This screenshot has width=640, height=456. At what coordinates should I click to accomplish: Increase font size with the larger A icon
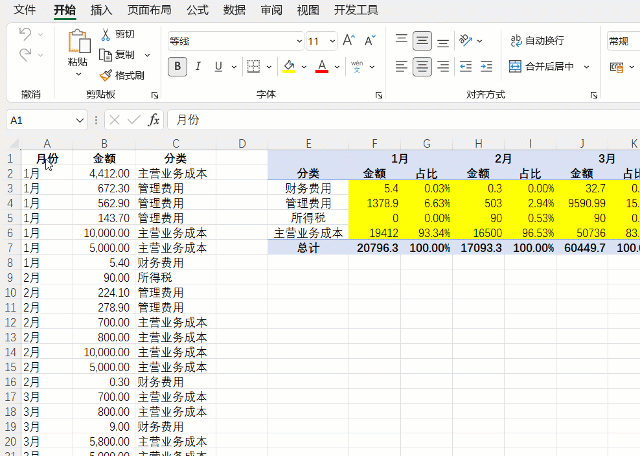click(348, 41)
